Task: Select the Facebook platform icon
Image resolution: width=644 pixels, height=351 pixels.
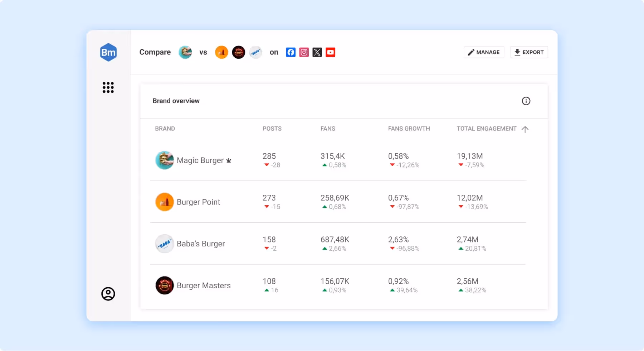Action: (x=291, y=52)
